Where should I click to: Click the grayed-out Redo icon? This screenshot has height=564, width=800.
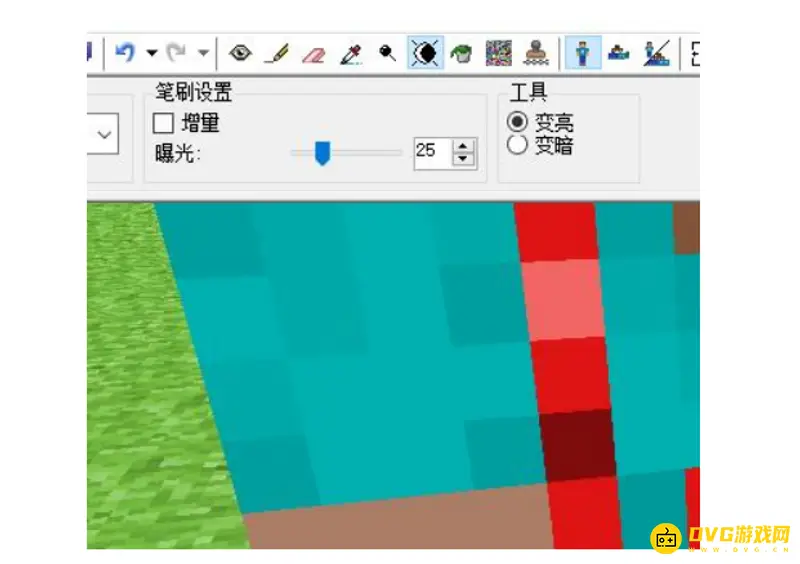(176, 52)
